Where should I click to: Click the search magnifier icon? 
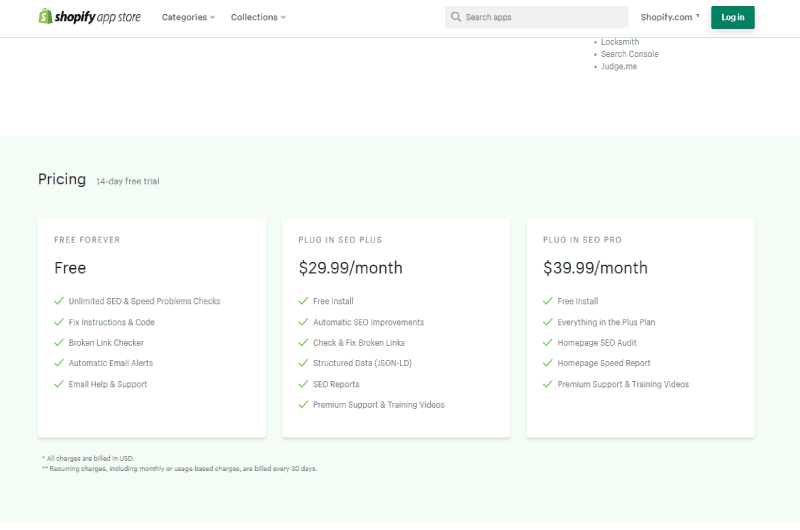click(x=456, y=17)
